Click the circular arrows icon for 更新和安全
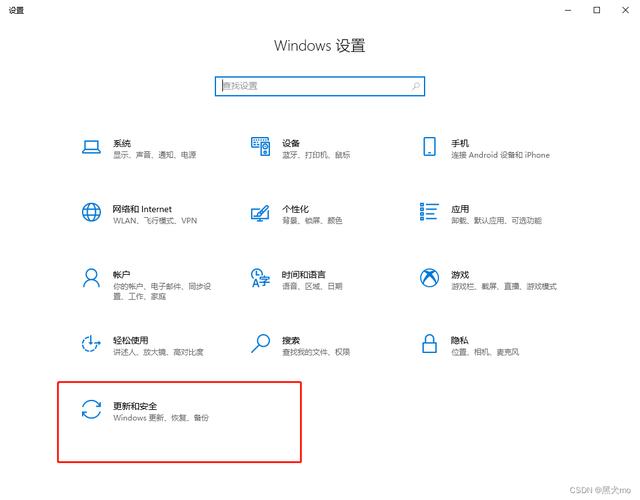Image resolution: width=640 pixels, height=500 pixels. (91, 409)
